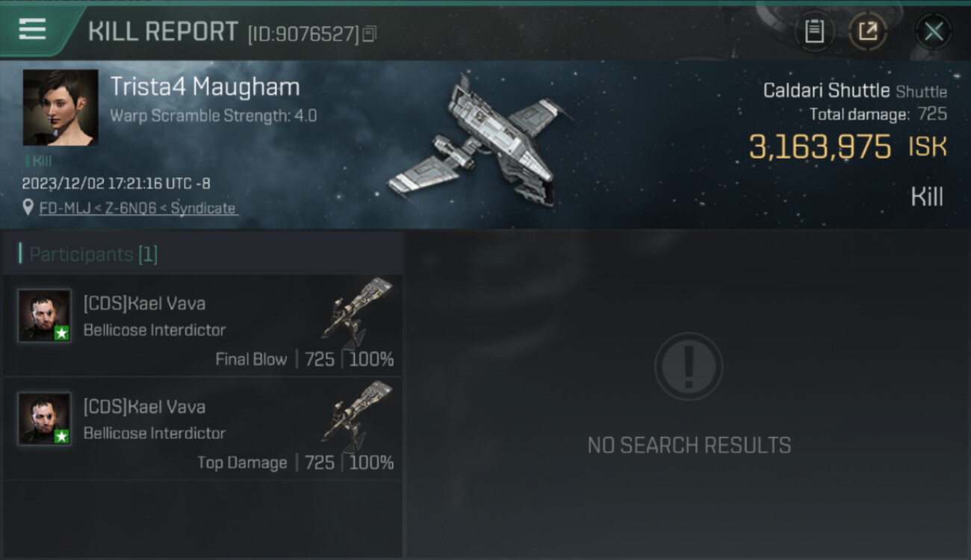Click Final Blow Bellicose Interdictor ship icon
971x560 pixels.
[x=358, y=313]
